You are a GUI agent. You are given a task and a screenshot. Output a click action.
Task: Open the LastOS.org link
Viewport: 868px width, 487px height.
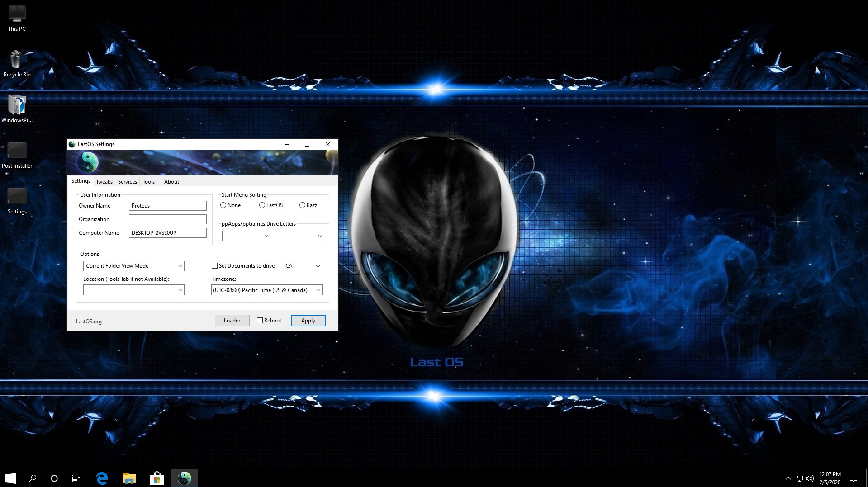89,322
